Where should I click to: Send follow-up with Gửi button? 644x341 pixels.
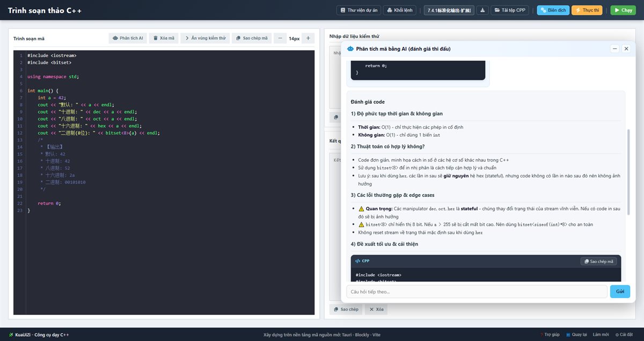(620, 292)
